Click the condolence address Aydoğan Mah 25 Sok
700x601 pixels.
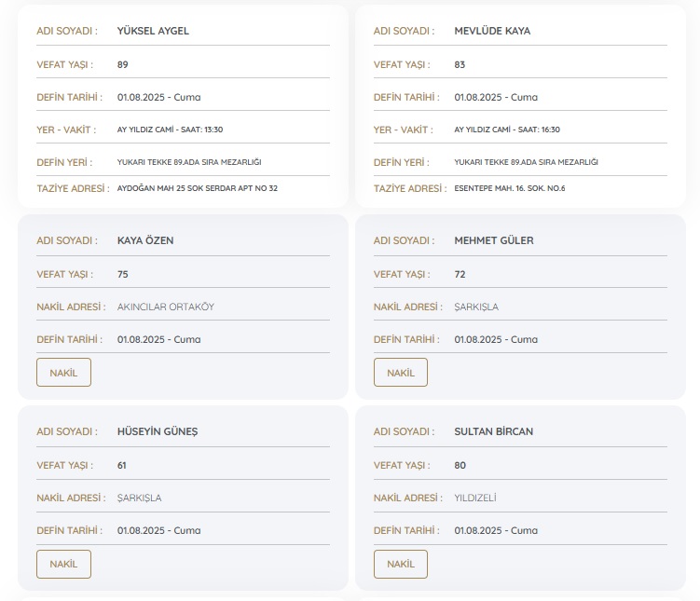point(198,188)
